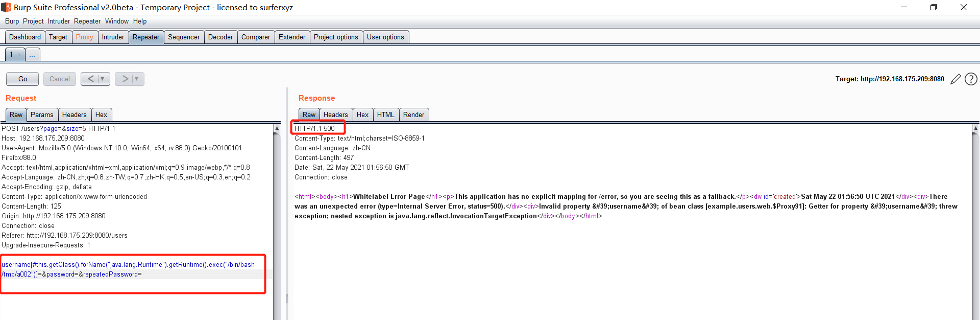Open the back history dropdown arrow
This screenshot has width=980, height=320.
pyautogui.click(x=103, y=79)
